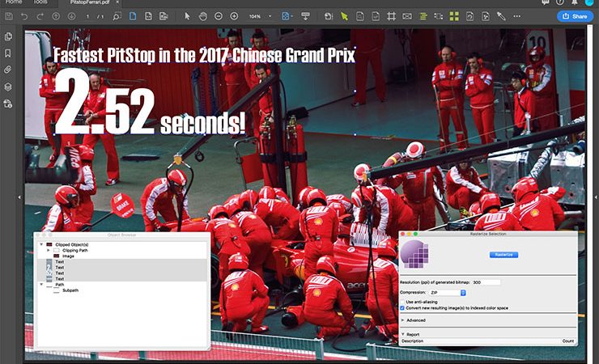The height and width of the screenshot is (364, 599).
Task: Open the Compression ZIP dropdown
Action: click(449, 292)
